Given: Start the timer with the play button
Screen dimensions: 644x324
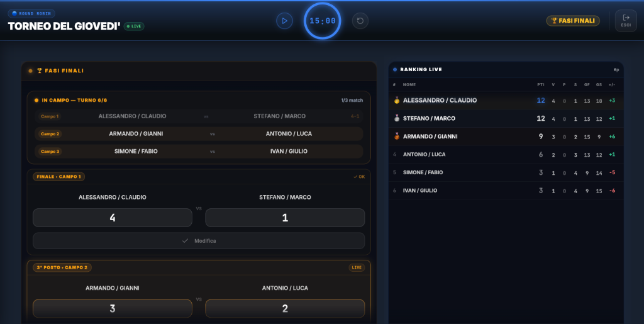Looking at the screenshot, I should point(284,21).
